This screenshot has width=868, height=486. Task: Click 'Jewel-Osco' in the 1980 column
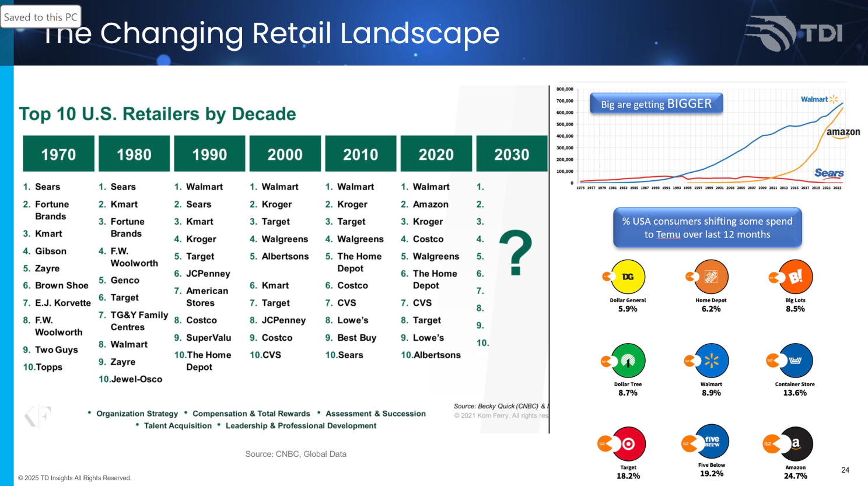[x=136, y=379]
